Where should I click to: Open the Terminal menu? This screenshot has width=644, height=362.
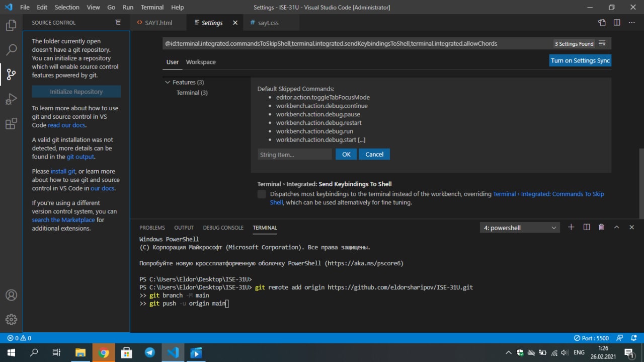(x=152, y=7)
